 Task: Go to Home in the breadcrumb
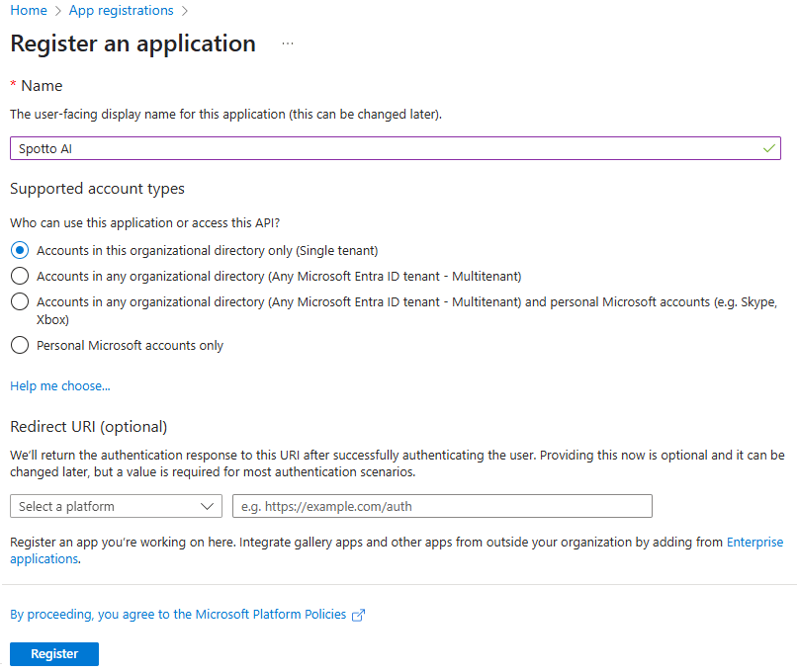29,11
